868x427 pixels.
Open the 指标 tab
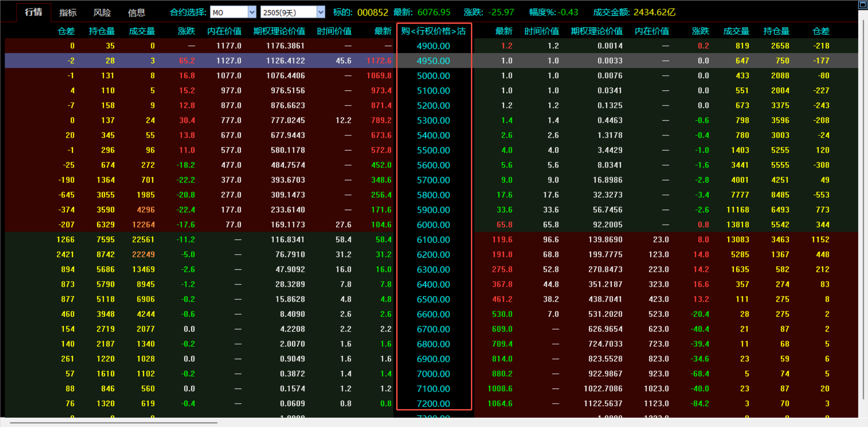(68, 13)
